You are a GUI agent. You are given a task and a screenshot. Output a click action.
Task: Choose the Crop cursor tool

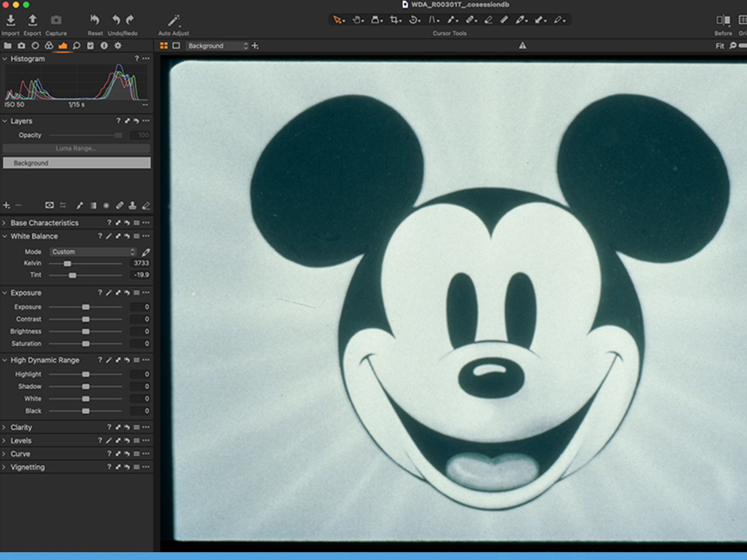pyautogui.click(x=395, y=20)
